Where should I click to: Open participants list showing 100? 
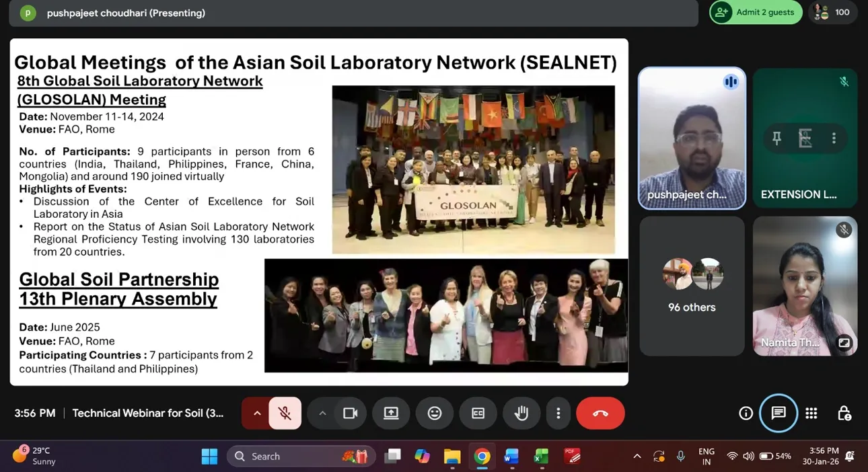pyautogui.click(x=832, y=12)
